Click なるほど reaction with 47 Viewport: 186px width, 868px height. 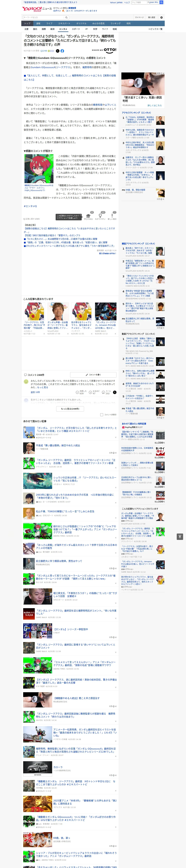tap(94, 392)
